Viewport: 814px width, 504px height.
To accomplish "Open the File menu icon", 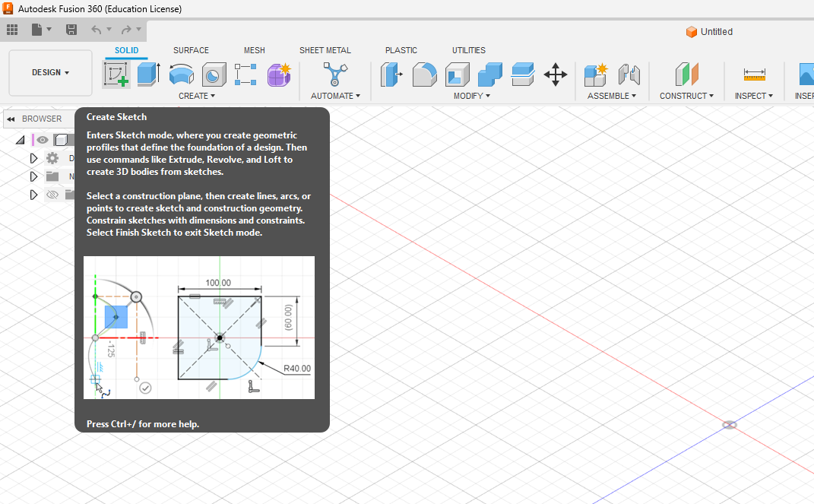I will click(36, 30).
